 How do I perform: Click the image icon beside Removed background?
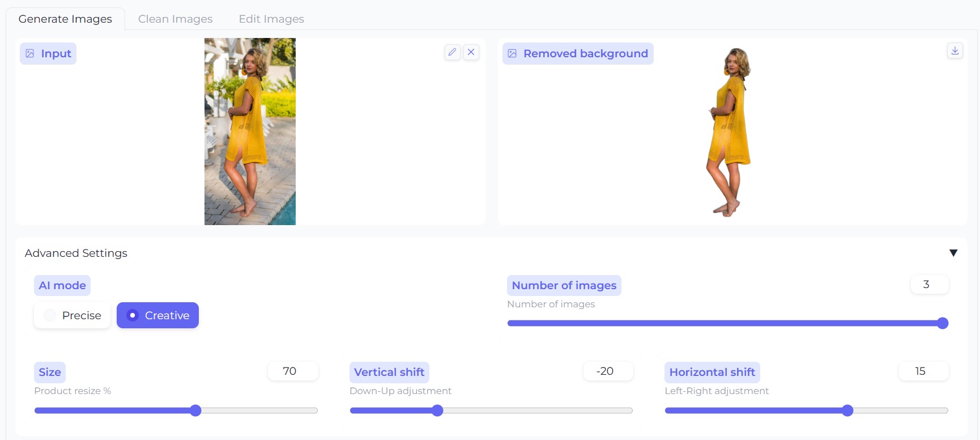point(512,53)
